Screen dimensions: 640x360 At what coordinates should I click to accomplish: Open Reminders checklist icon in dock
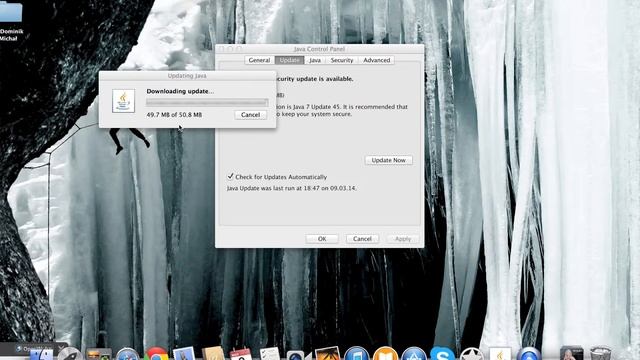click(x=270, y=354)
